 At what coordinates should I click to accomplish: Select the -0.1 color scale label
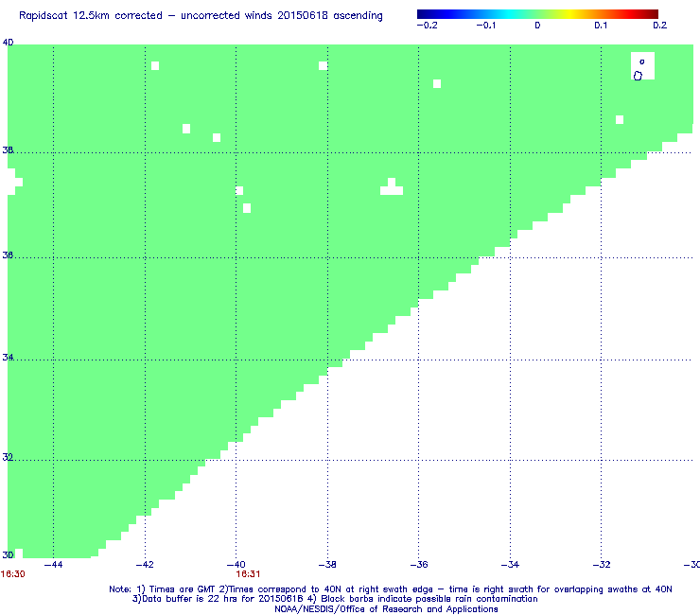[x=486, y=26]
